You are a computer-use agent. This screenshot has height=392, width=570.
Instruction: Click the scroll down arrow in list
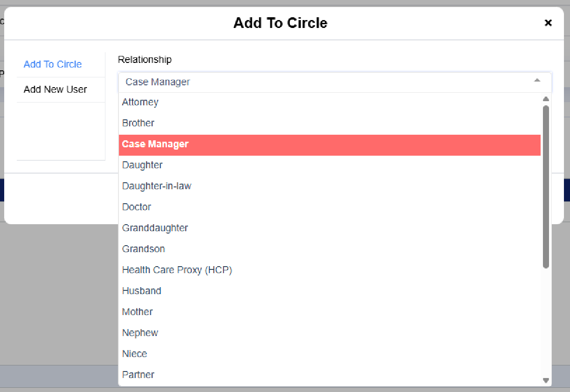coord(546,380)
